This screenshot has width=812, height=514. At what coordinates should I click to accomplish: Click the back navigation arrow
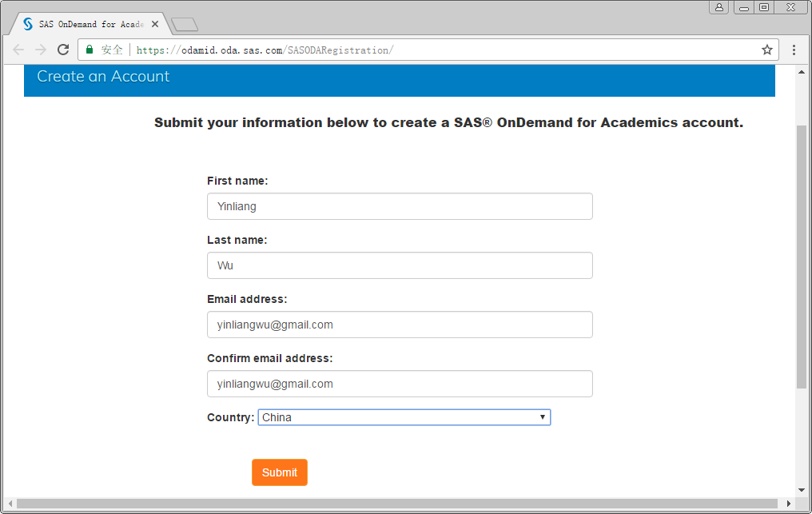[x=18, y=49]
